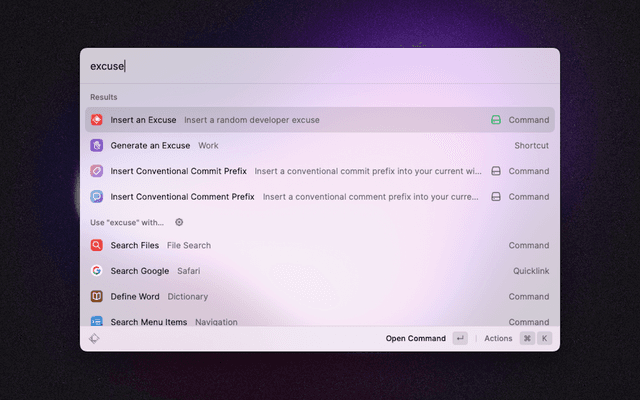Screen dimensions: 640x400
Task: Click the return key icon in footer
Action: (x=459, y=339)
